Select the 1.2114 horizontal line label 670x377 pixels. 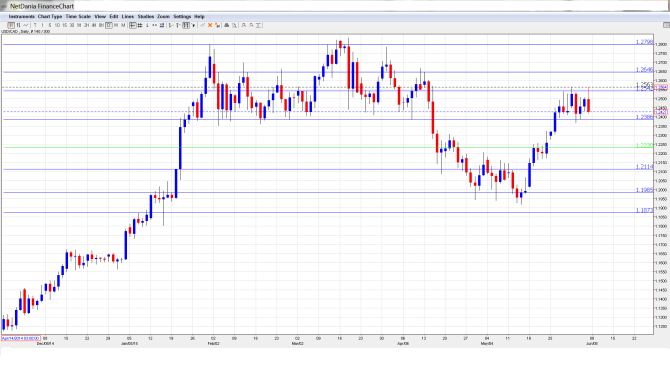point(644,167)
